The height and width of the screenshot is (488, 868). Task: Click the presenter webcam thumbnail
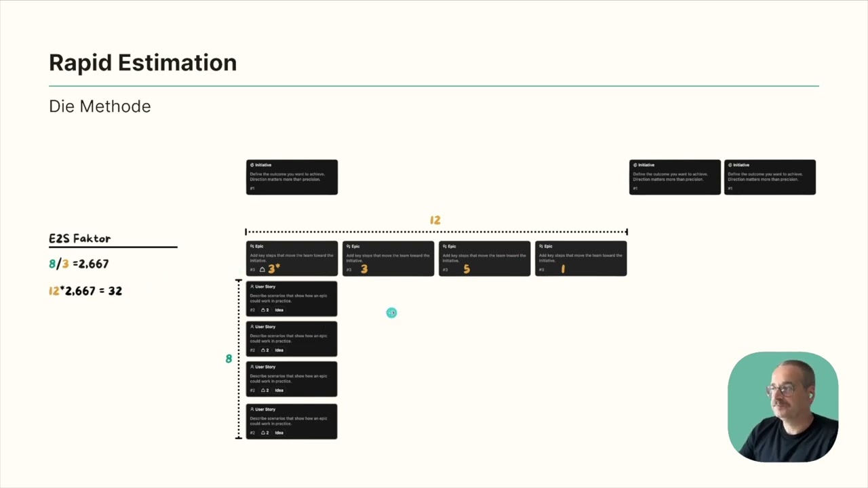click(x=783, y=407)
